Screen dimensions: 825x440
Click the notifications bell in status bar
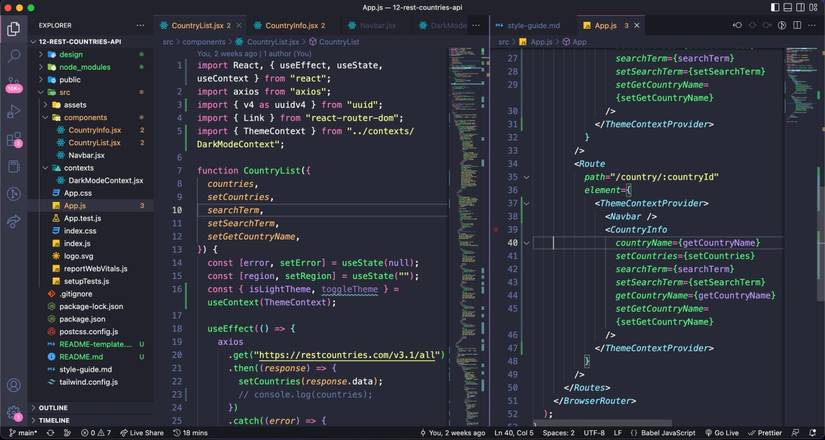(812, 433)
